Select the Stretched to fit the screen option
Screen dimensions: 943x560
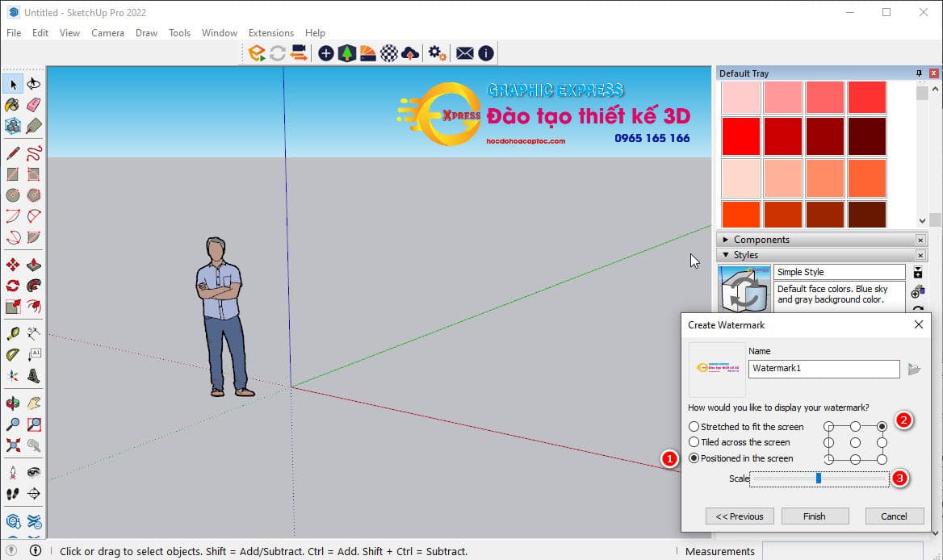pos(694,427)
